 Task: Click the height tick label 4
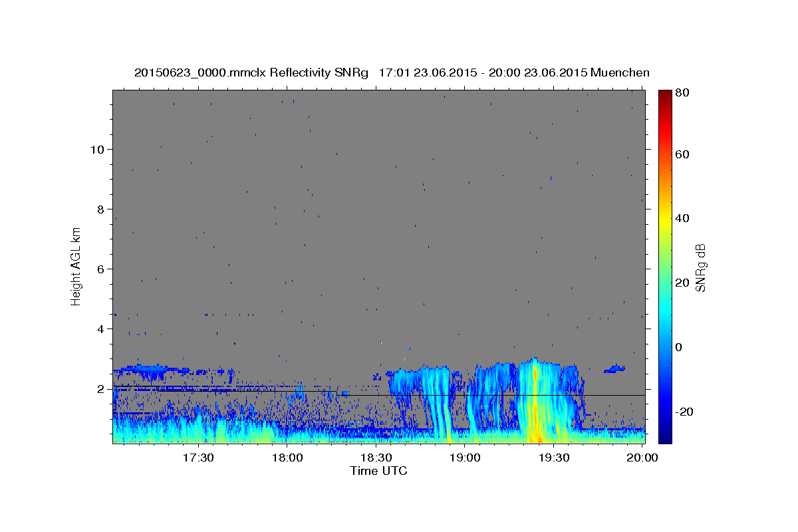pyautogui.click(x=101, y=329)
